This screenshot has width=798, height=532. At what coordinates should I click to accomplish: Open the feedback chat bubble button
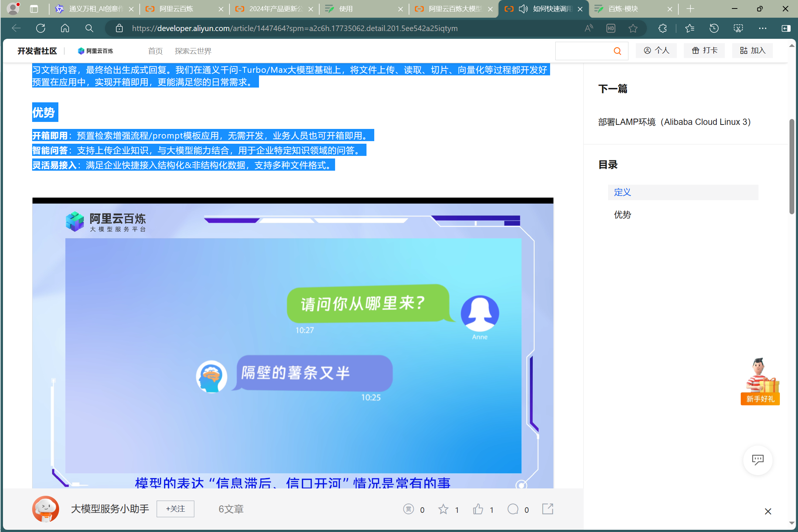click(x=758, y=460)
